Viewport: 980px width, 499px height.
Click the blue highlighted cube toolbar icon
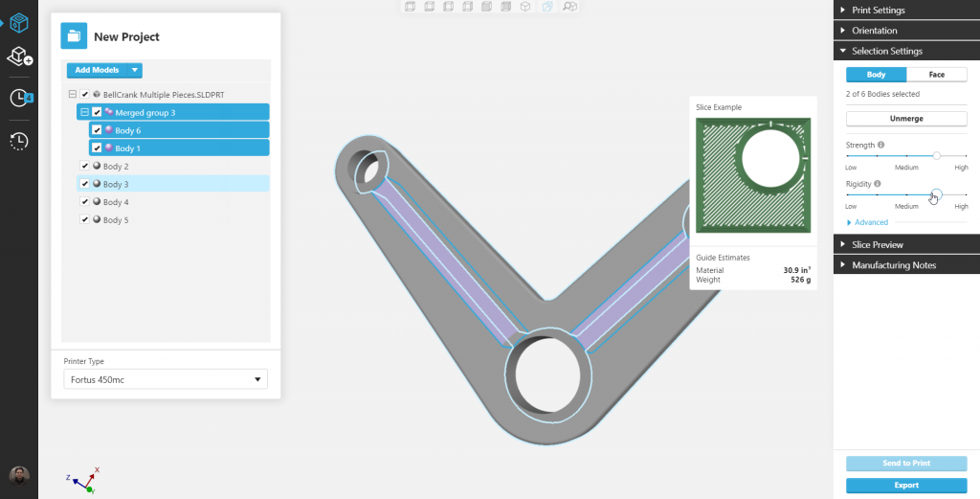coord(547,7)
